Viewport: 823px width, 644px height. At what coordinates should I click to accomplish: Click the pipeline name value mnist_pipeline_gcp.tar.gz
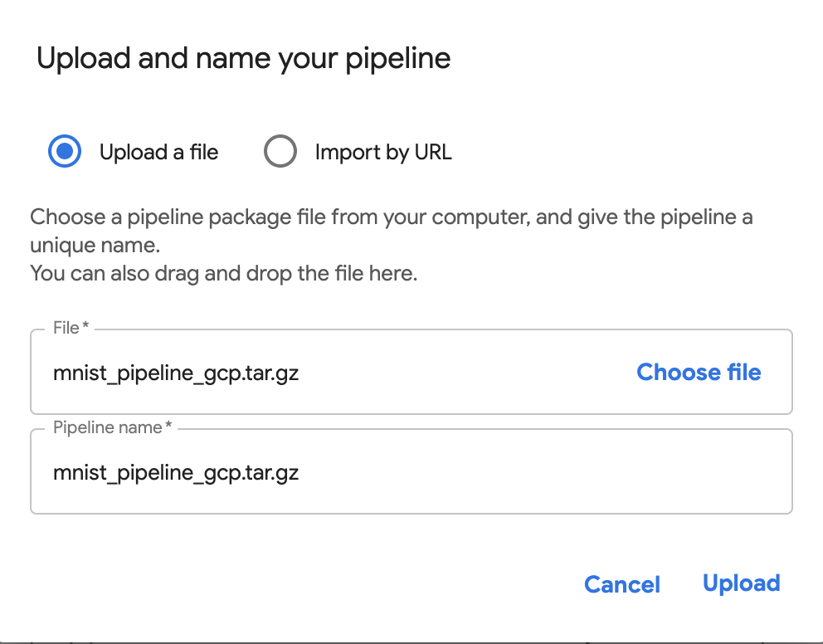click(176, 473)
